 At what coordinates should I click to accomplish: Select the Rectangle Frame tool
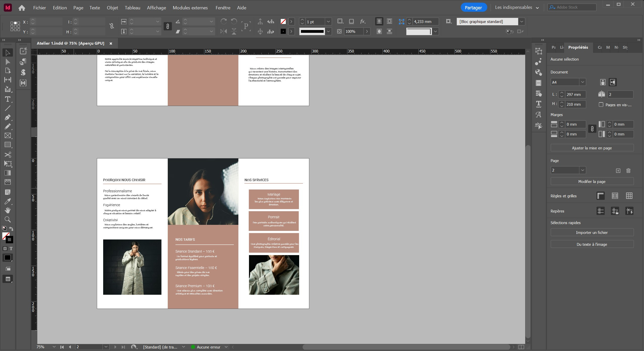(8, 136)
